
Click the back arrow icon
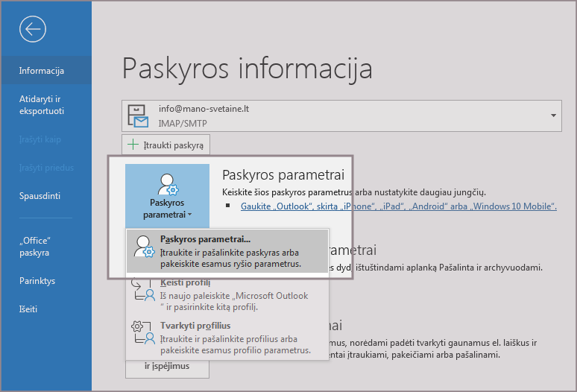(x=34, y=29)
